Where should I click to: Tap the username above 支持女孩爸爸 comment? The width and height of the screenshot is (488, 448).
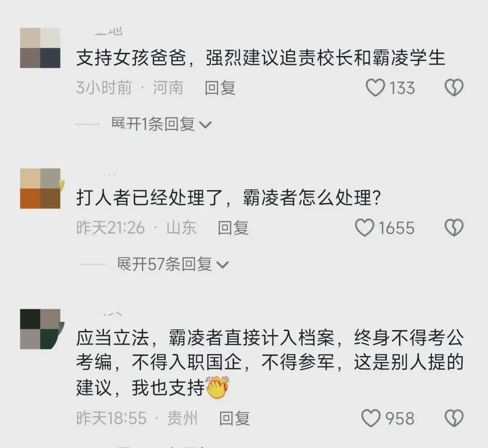pos(108,32)
